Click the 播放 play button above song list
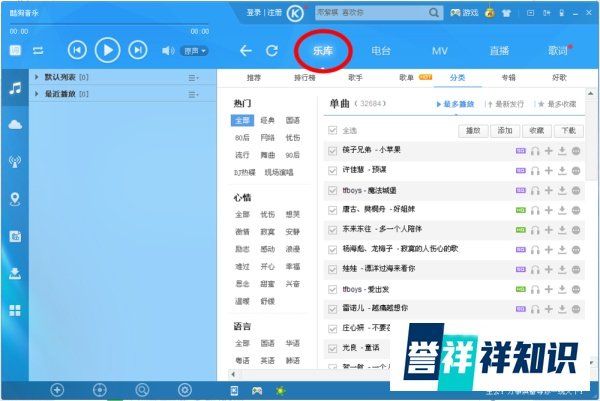This screenshot has height=401, width=600. [x=473, y=131]
